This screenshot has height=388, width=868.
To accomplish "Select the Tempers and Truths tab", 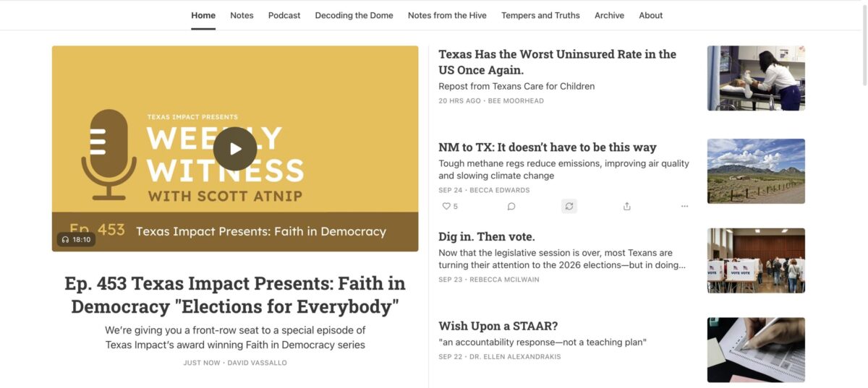I will 540,15.
